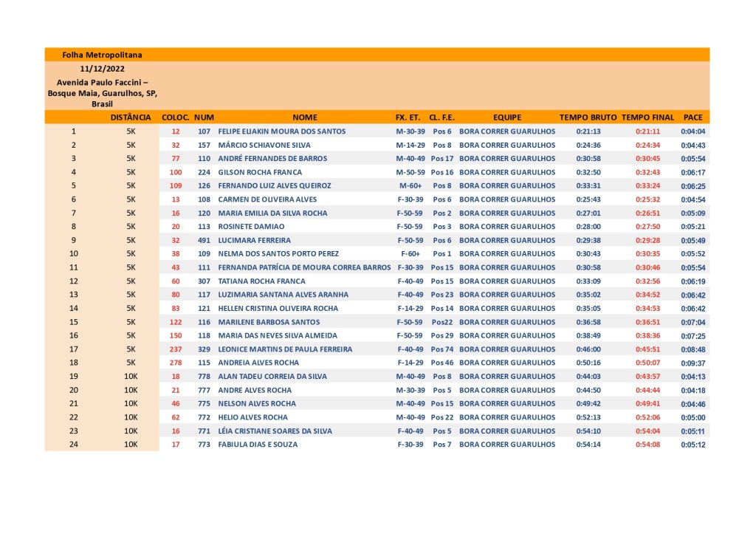756x534 pixels.
Task: Select placement 109 in red
Action: click(x=176, y=185)
